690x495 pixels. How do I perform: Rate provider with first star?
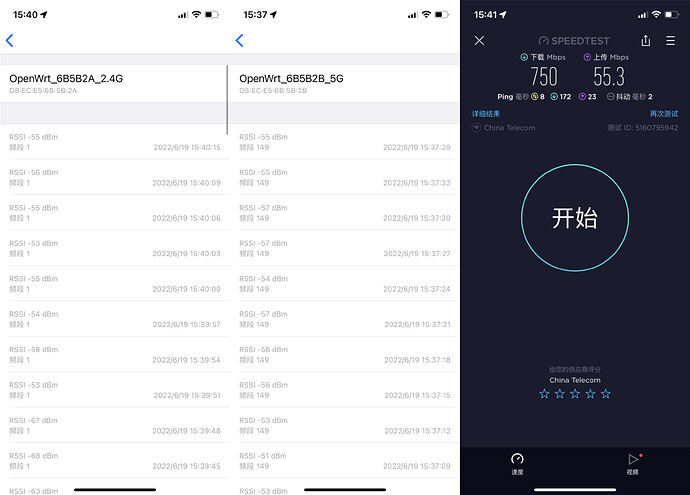[x=544, y=394]
